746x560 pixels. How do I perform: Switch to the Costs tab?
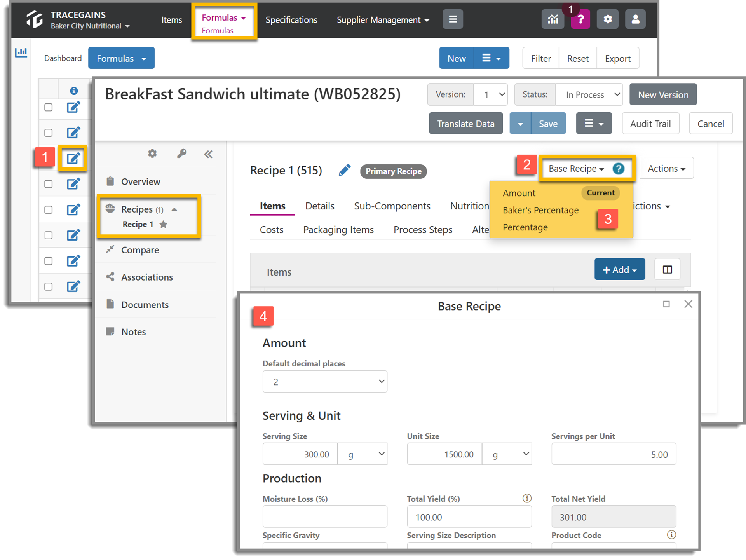pyautogui.click(x=272, y=230)
